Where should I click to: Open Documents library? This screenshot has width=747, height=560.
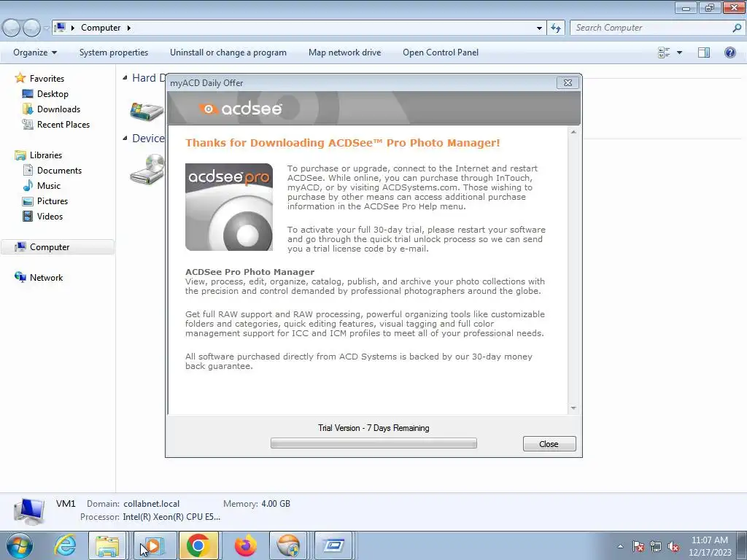(x=59, y=170)
